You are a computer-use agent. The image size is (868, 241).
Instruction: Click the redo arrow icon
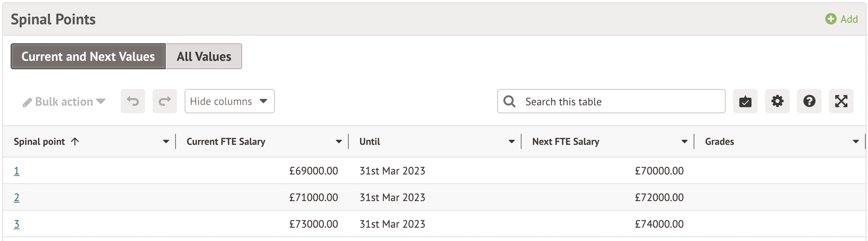tap(165, 101)
